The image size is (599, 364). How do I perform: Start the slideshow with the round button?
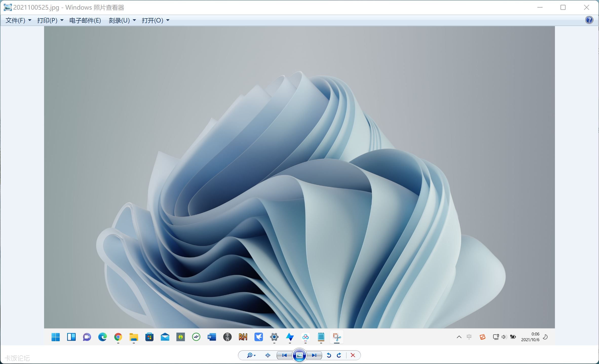(299, 355)
